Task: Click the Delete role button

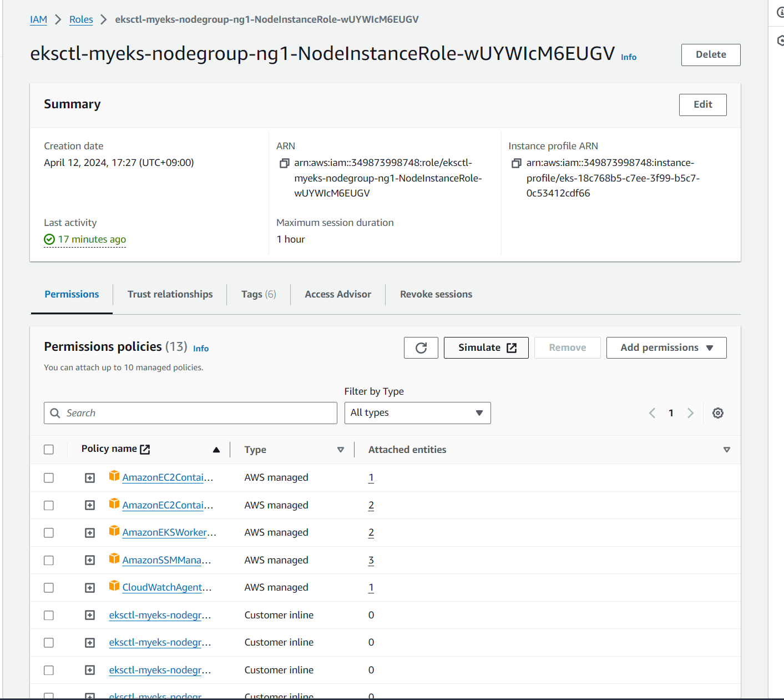Action: tap(711, 55)
